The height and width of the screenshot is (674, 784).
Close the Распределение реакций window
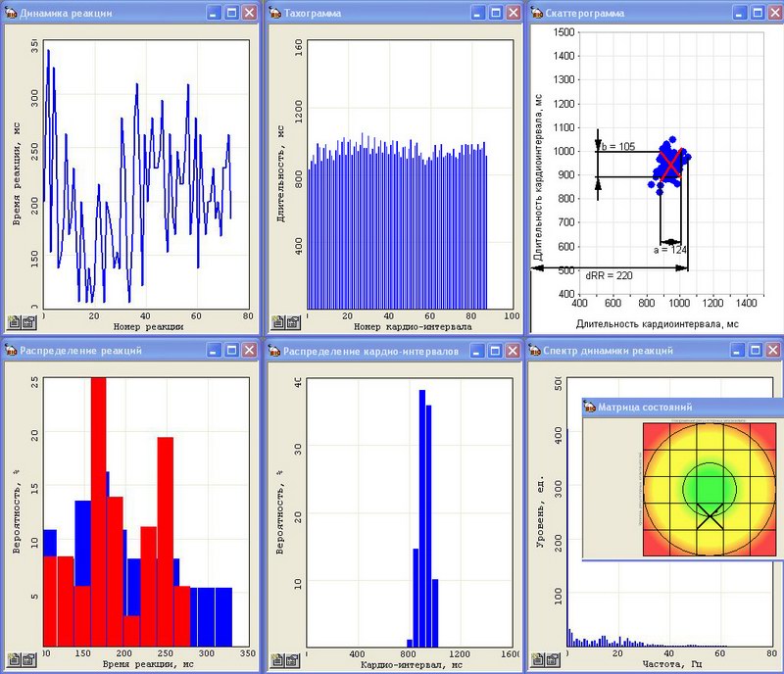pyautogui.click(x=249, y=351)
